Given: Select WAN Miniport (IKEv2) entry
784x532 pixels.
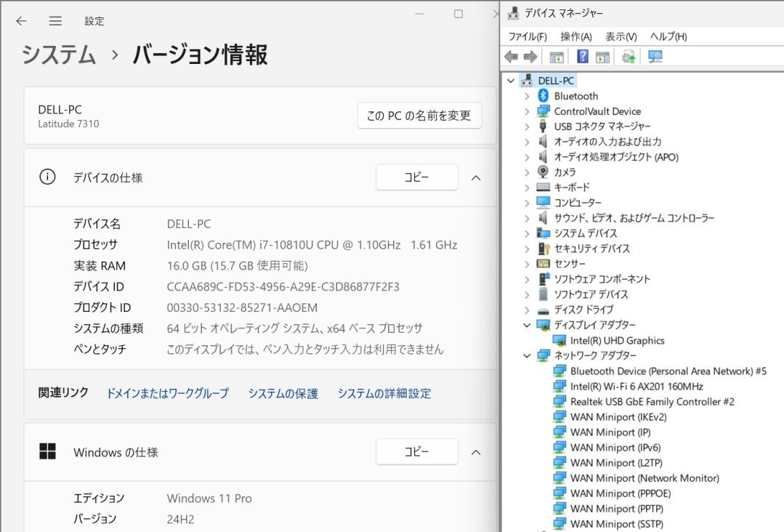Looking at the screenshot, I should (618, 417).
